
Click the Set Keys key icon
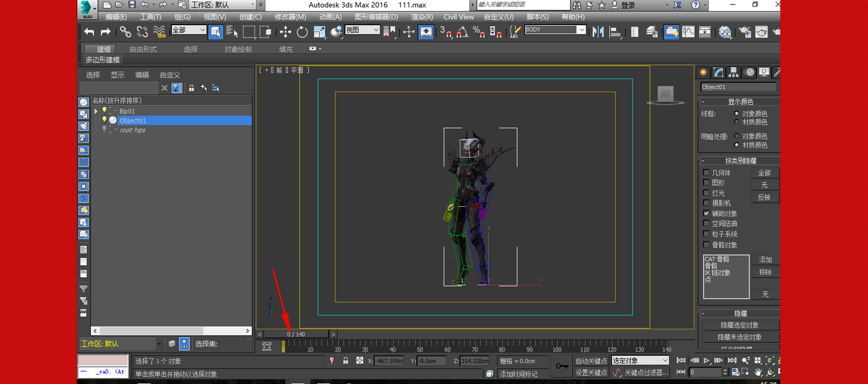pyautogui.click(x=562, y=366)
